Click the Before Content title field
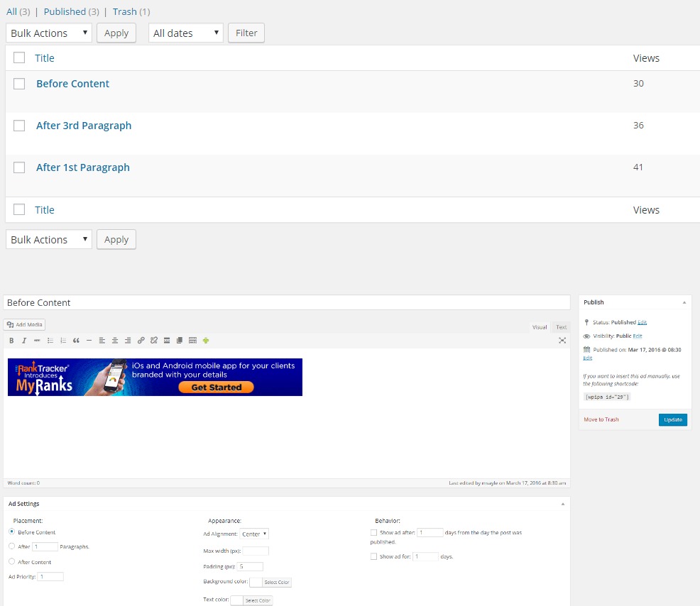The width and height of the screenshot is (700, 606). pyautogui.click(x=287, y=302)
